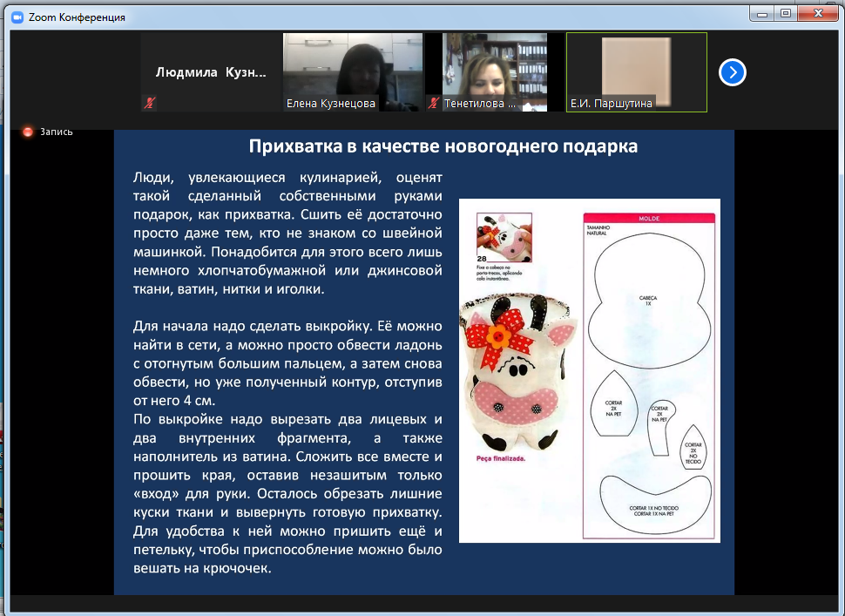This screenshot has height=616, width=845.
Task: Maximize the Zoom Конференция window
Action: [x=786, y=13]
